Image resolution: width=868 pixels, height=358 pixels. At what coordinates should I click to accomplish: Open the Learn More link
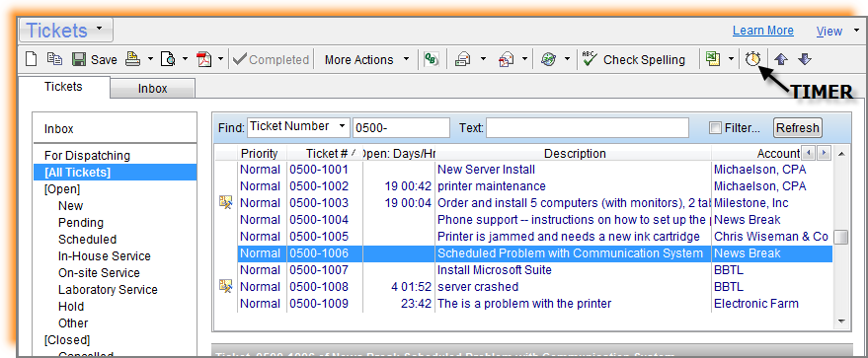coord(762,31)
